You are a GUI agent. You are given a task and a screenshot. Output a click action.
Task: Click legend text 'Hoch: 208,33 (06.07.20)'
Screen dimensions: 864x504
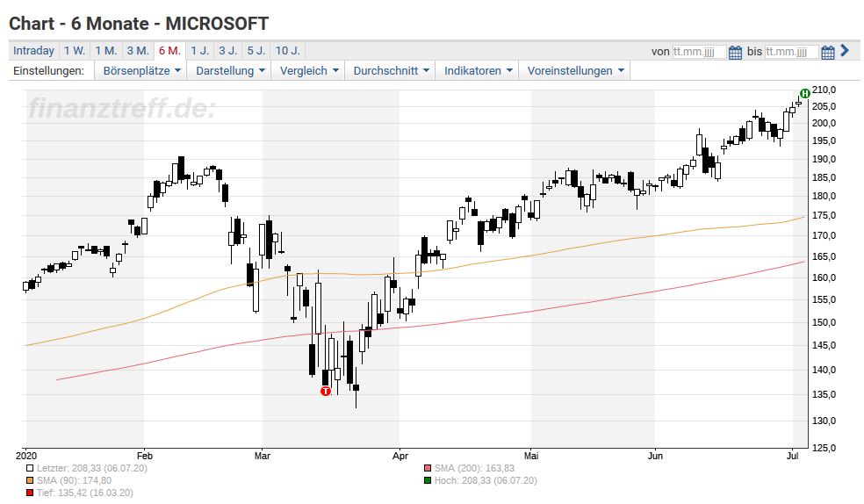click(486, 480)
